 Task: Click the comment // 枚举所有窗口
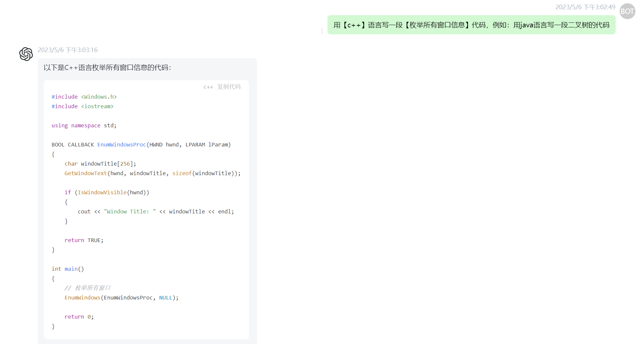pyautogui.click(x=87, y=288)
